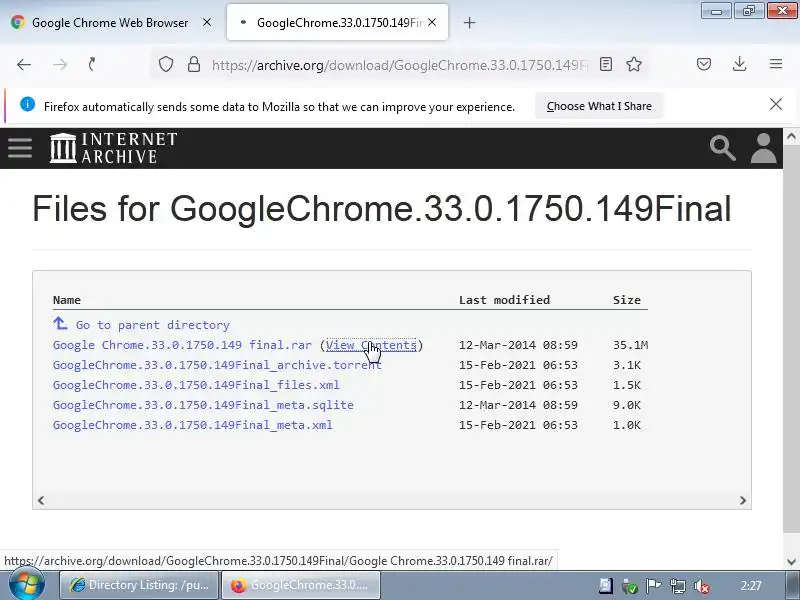The width and height of the screenshot is (800, 600).
Task: Open the View Contents link
Action: (371, 345)
